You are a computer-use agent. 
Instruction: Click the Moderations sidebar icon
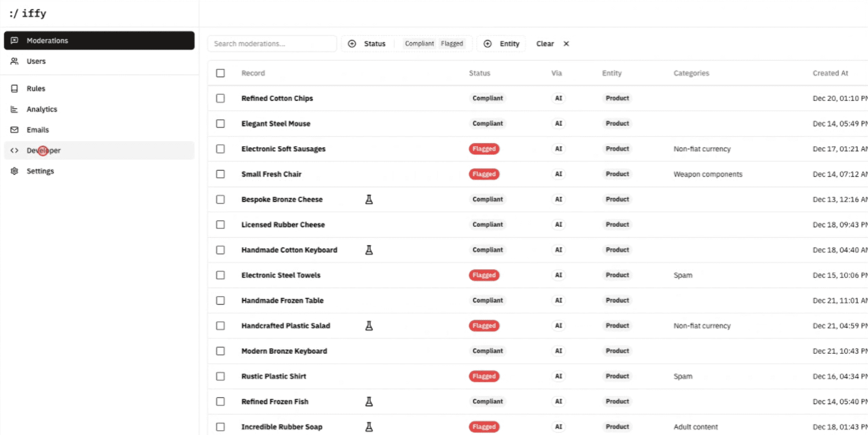tap(14, 41)
